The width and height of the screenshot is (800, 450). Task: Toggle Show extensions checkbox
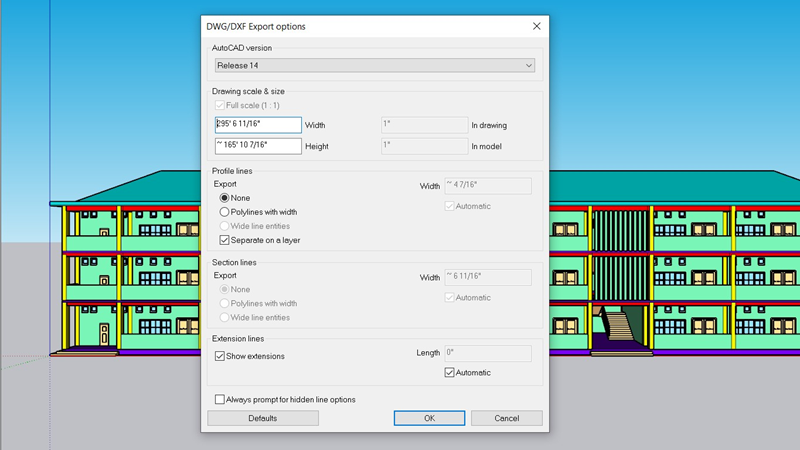pyautogui.click(x=221, y=356)
